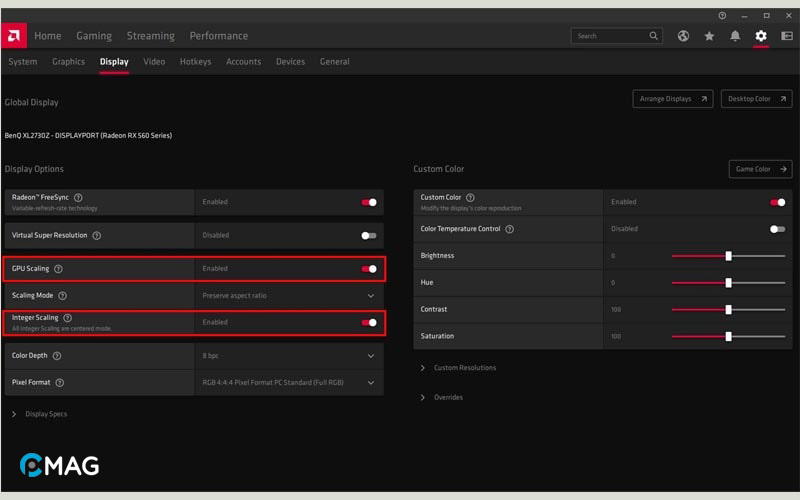This screenshot has height=500, width=800.
Task: Click the Brightness slider handle
Action: pyautogui.click(x=728, y=256)
